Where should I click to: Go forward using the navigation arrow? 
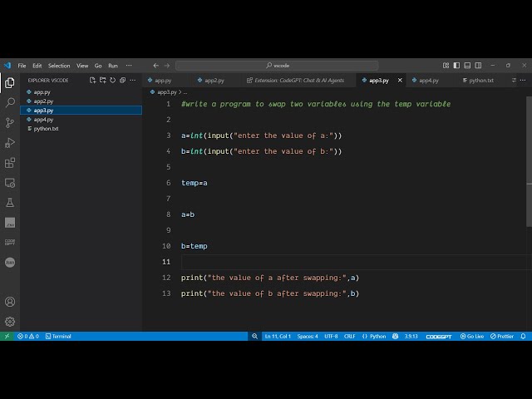(167, 66)
